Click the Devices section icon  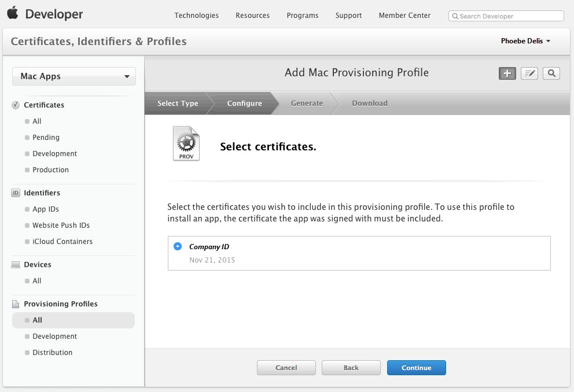pos(14,264)
